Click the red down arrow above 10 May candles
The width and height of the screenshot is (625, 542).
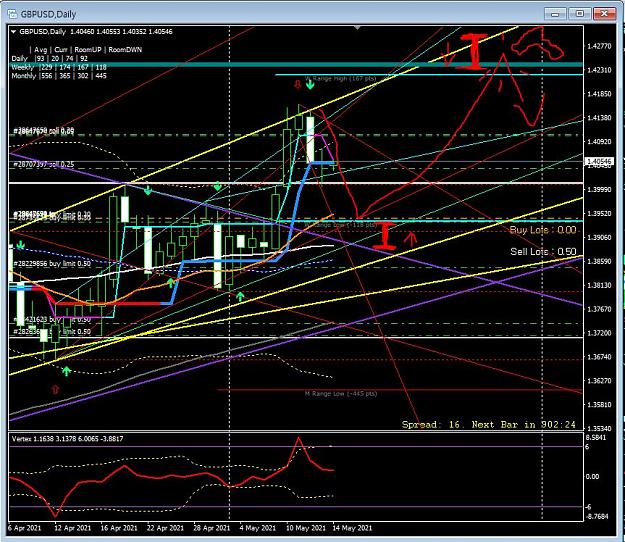coord(297,84)
